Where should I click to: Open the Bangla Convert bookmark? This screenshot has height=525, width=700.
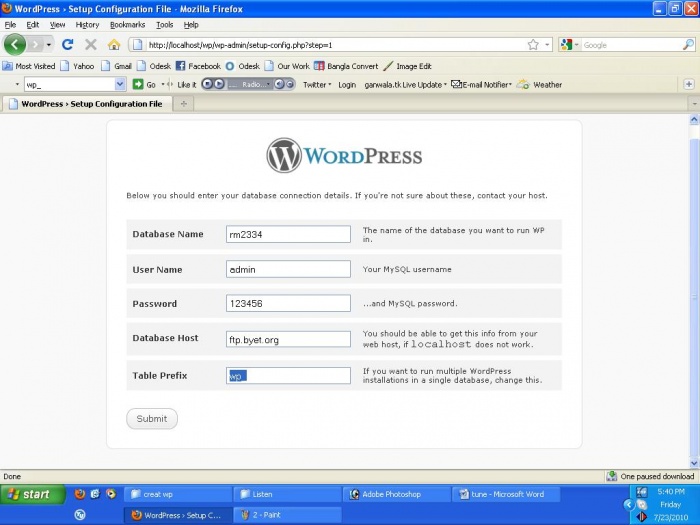pyautogui.click(x=346, y=66)
